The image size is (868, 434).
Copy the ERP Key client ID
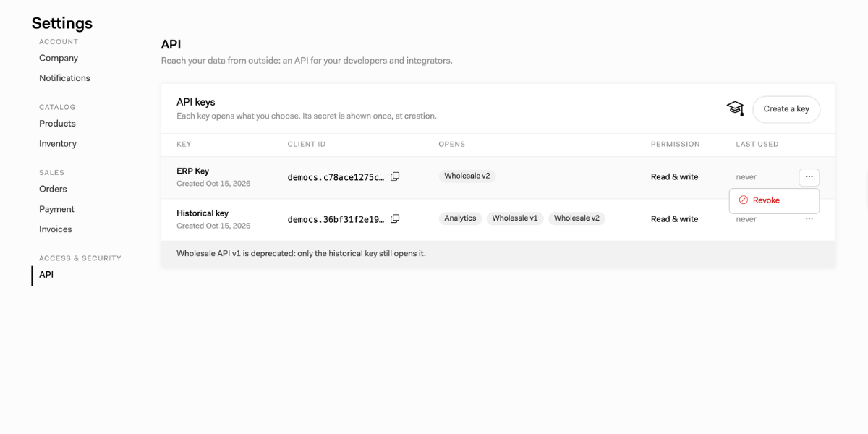click(x=395, y=176)
